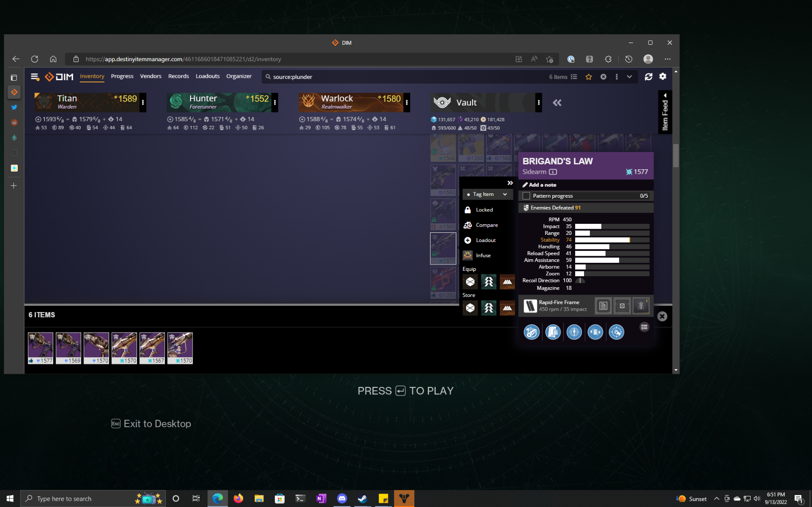Select the 1577 sidearm thumbnail in search results
Viewport: 812px width, 507px height.
(40, 348)
